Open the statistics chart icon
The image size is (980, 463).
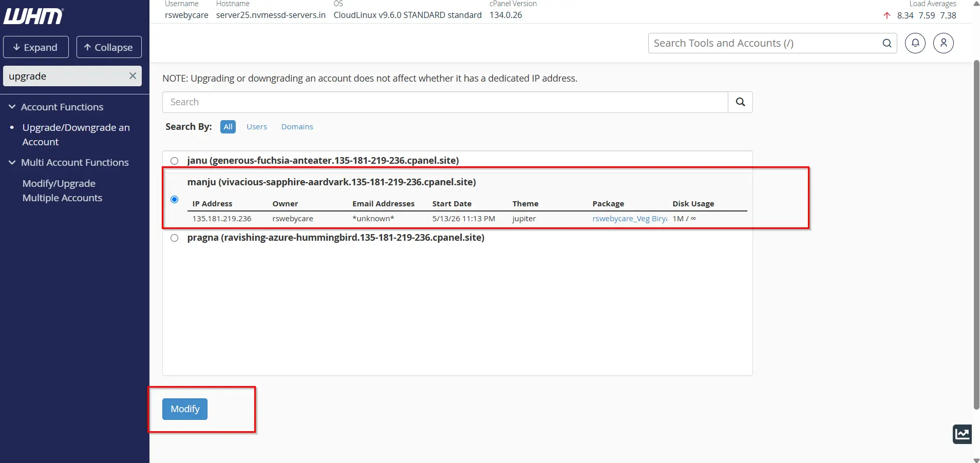(962, 434)
